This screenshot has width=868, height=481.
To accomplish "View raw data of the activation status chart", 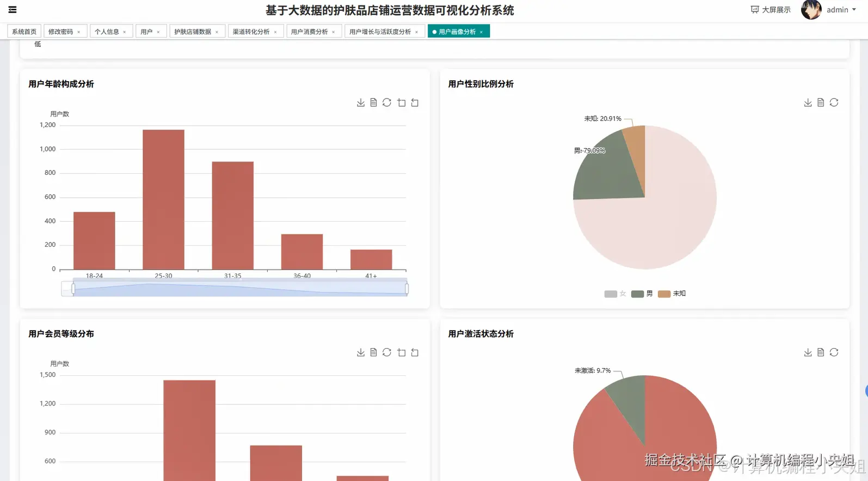I will [821, 352].
